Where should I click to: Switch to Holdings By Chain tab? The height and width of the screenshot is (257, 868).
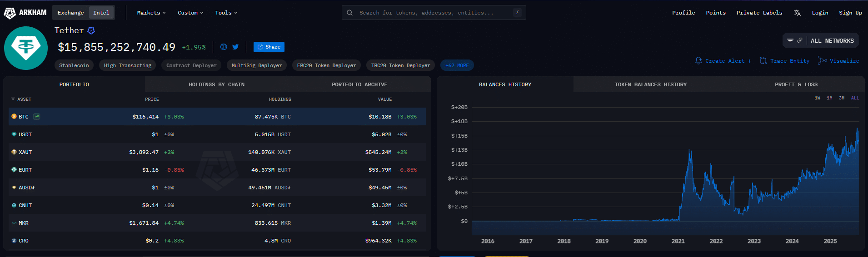[216, 84]
